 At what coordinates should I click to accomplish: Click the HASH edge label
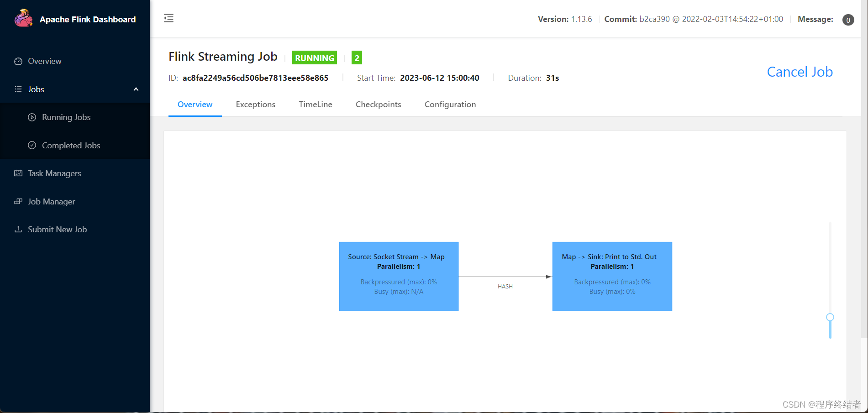[505, 287]
